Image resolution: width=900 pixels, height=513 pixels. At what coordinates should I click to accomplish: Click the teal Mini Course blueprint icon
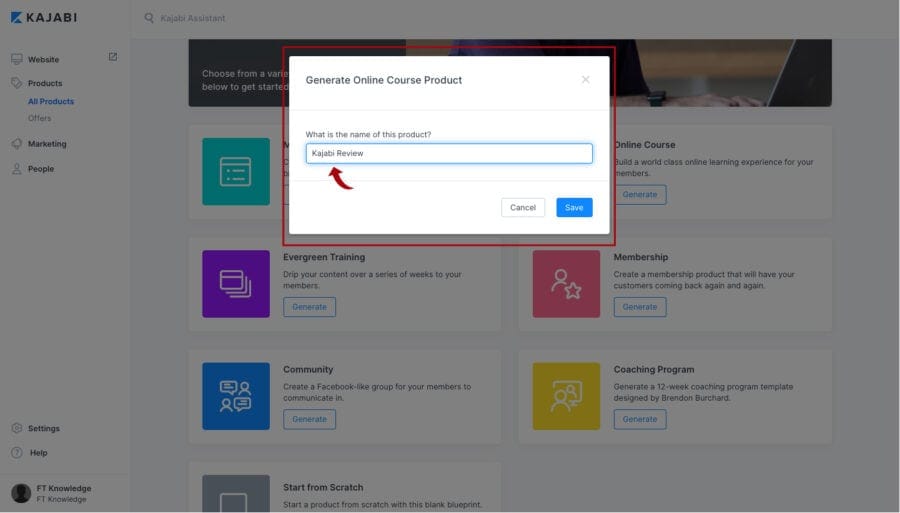(x=236, y=172)
